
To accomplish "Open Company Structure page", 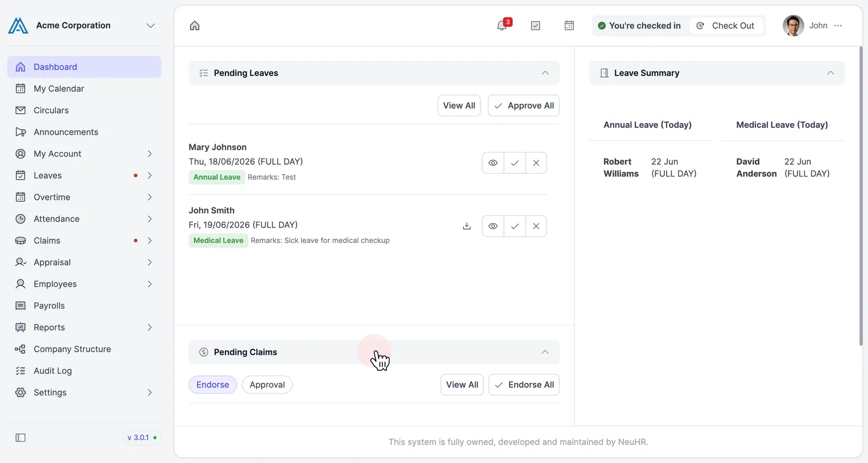I will pyautogui.click(x=84, y=349).
